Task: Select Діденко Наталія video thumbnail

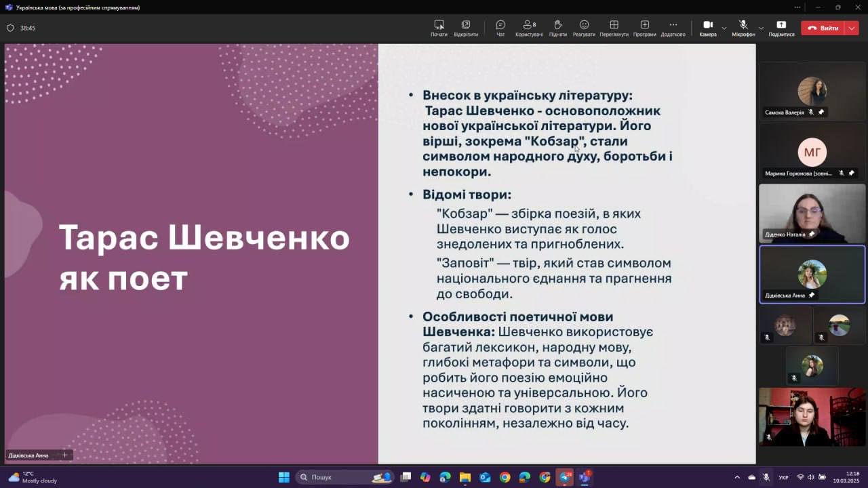Action: coord(812,213)
